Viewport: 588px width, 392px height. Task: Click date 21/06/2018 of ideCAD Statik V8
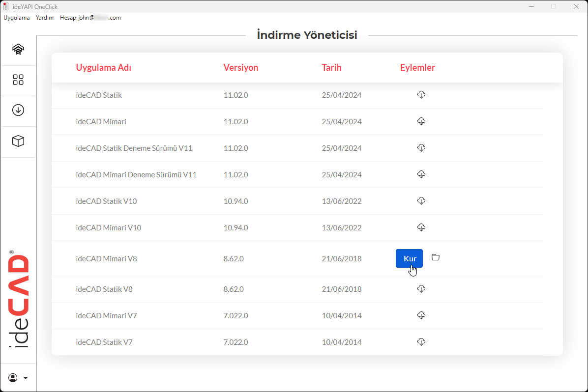342,289
